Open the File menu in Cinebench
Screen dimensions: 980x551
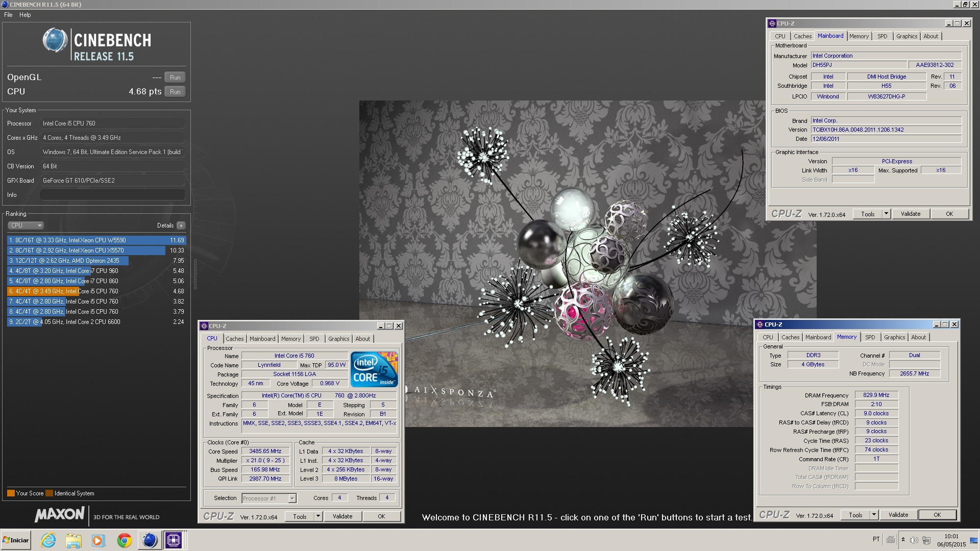(x=9, y=15)
